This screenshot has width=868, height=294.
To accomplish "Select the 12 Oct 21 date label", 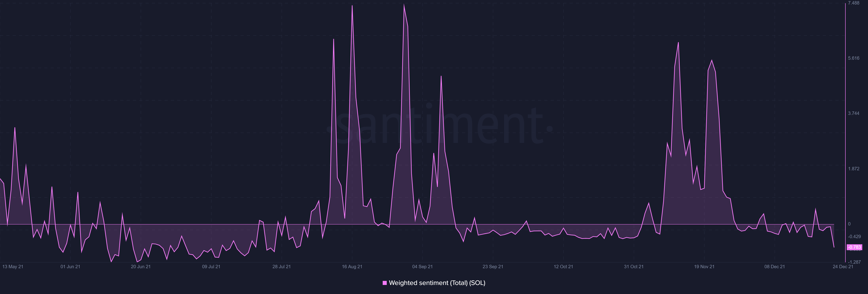I will 563,266.
